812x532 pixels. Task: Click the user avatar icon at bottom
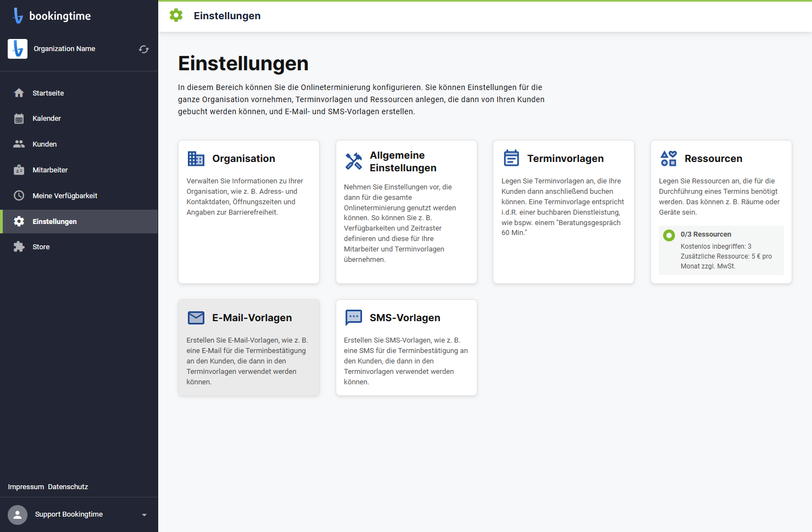coord(18,515)
